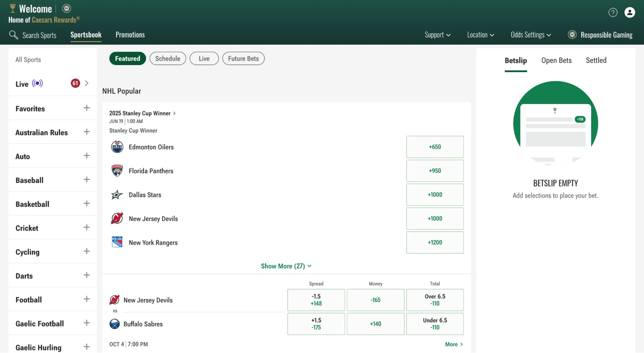This screenshot has height=353, width=644.
Task: Select Sabres spread +1.5 -175
Action: click(x=316, y=324)
